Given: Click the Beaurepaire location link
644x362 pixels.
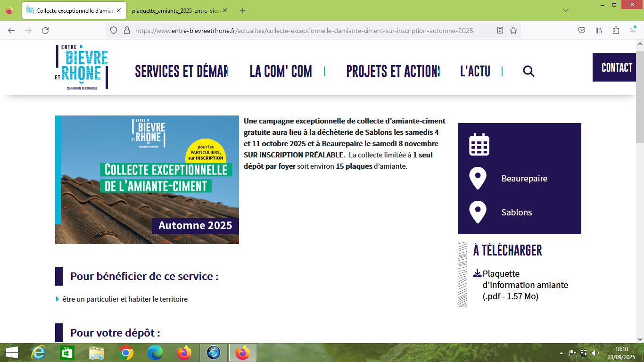Looking at the screenshot, I should 524,179.
